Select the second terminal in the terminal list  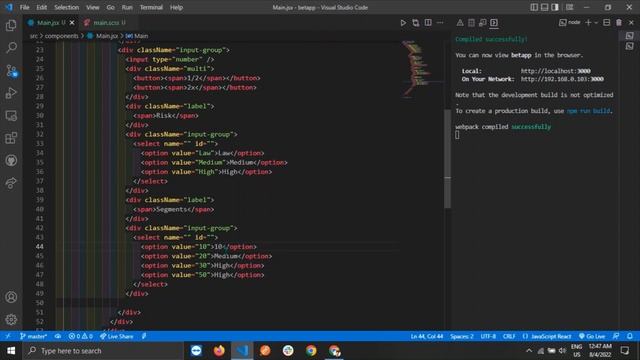pos(630,46)
